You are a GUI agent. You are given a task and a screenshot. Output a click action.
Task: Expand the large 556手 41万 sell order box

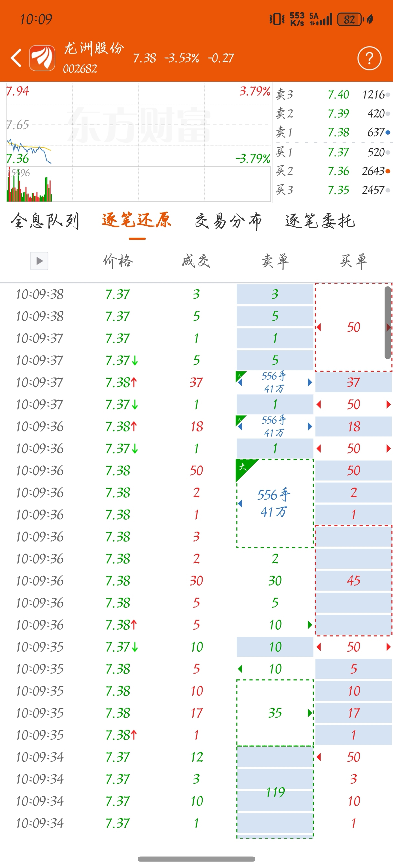[275, 503]
